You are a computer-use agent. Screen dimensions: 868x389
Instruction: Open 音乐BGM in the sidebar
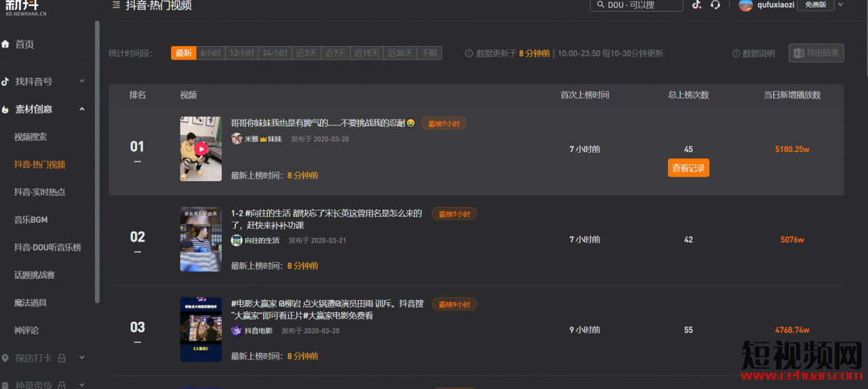[x=31, y=220]
